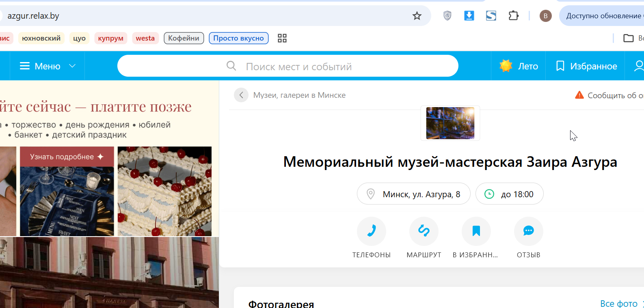Click the museum building photo
This screenshot has height=308, width=644.
[x=109, y=273]
